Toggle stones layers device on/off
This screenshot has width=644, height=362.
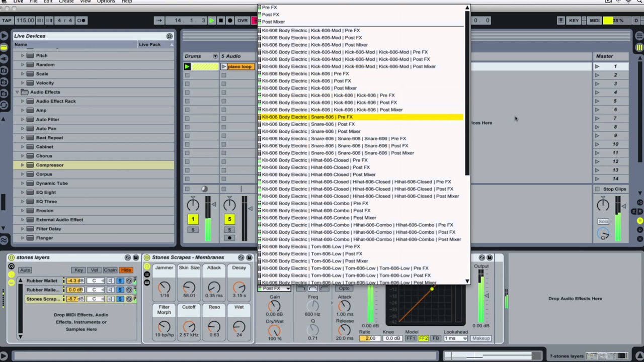click(11, 257)
